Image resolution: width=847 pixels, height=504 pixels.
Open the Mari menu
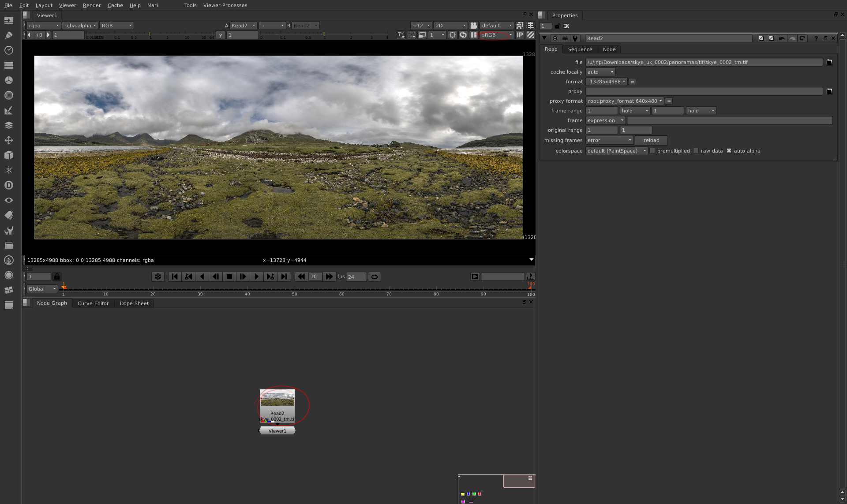pos(153,5)
